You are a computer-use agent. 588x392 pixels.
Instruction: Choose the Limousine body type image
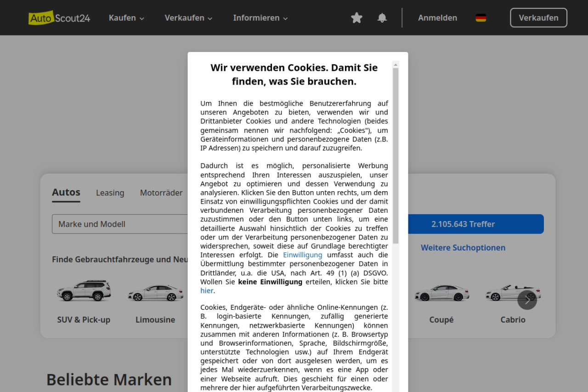(x=155, y=293)
